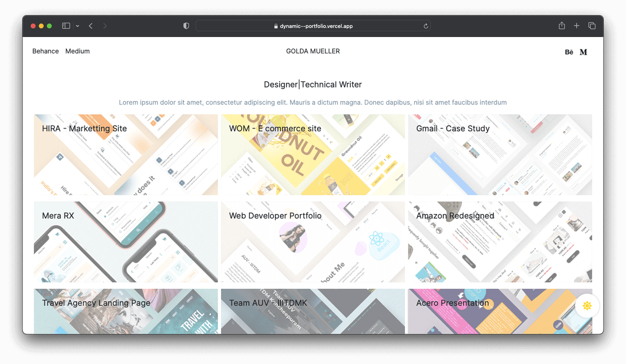Image resolution: width=626 pixels, height=364 pixels.
Task: Go back with the browser back arrow
Action: (90, 26)
